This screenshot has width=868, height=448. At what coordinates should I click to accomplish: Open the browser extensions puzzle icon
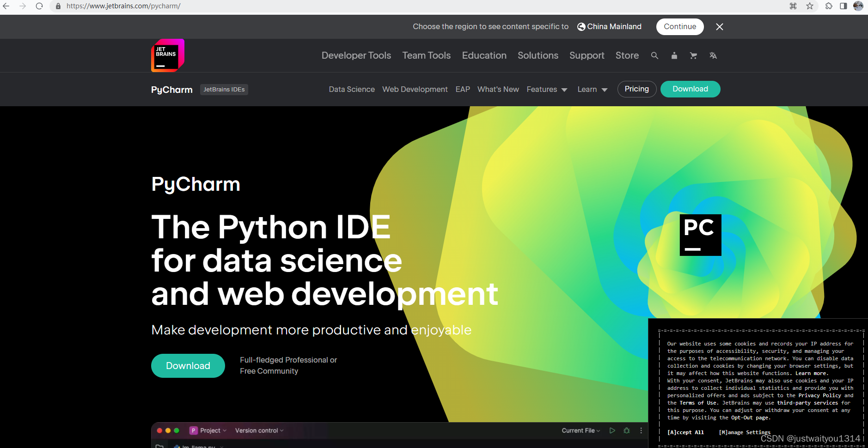point(829,6)
